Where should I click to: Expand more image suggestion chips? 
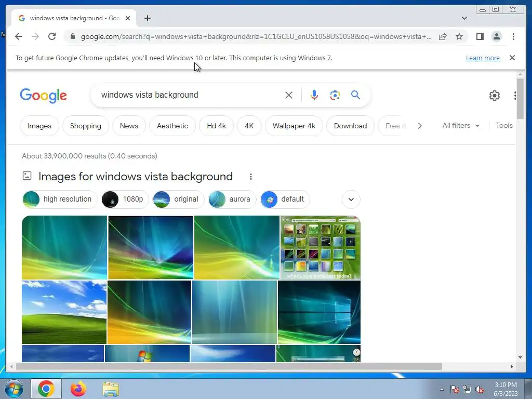(351, 199)
